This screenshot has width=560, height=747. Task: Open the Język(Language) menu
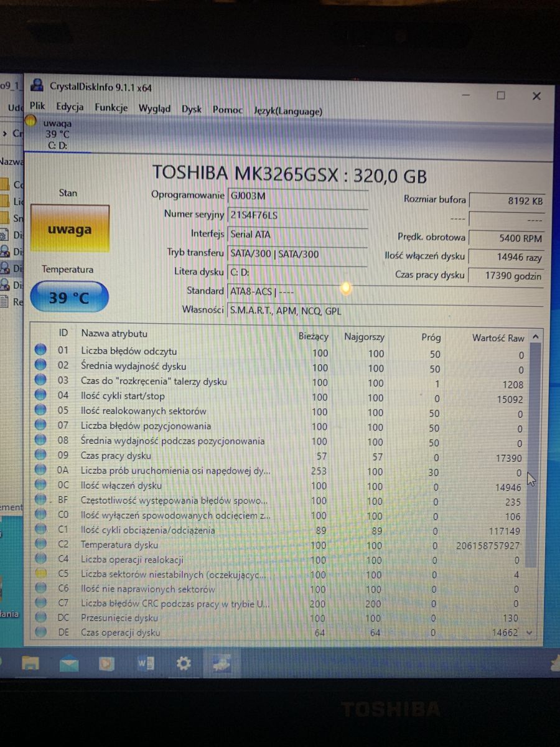click(x=288, y=111)
